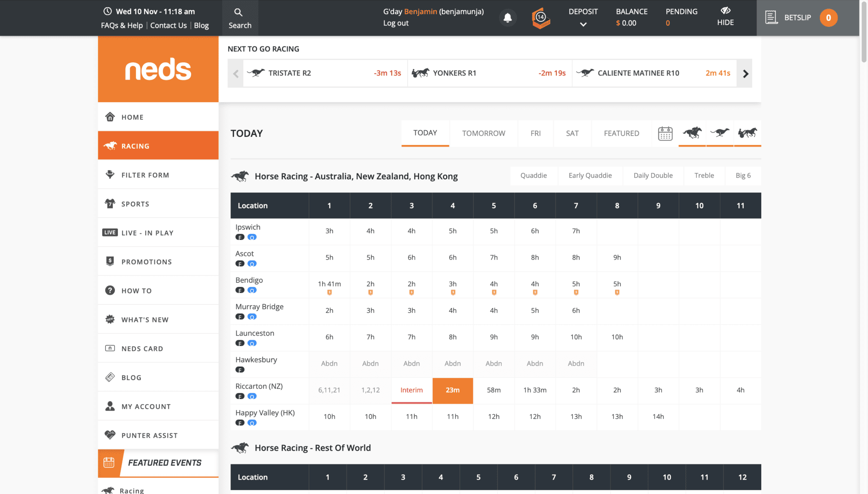Click the Blog tag icon in sidebar

point(110,377)
